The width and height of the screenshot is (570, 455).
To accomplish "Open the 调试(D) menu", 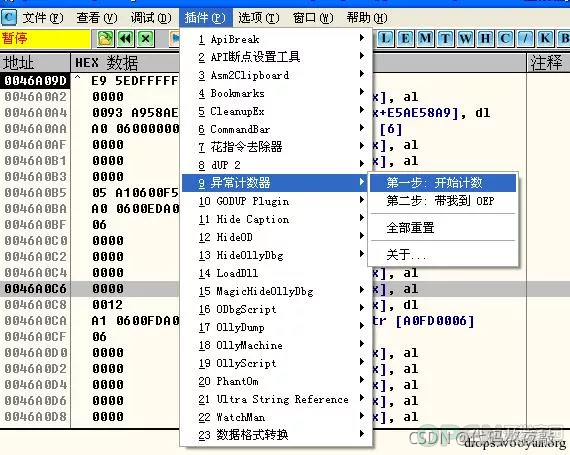I will coord(150,17).
